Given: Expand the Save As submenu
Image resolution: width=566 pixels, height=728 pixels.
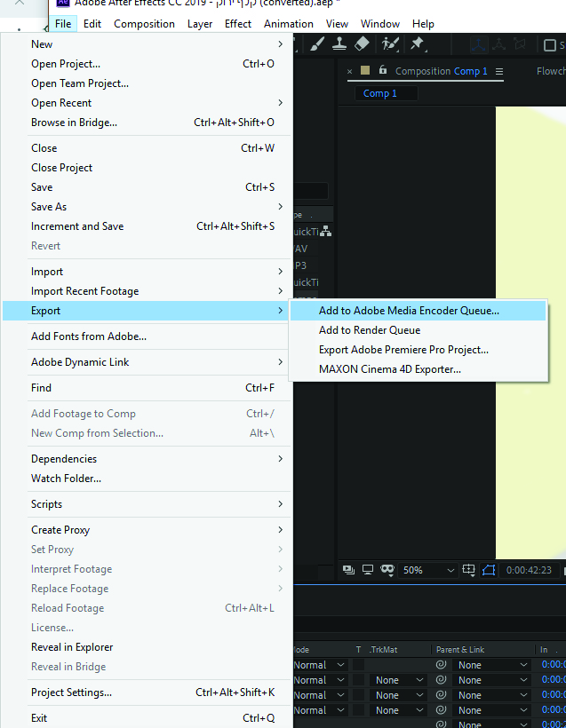Looking at the screenshot, I should tap(147, 207).
